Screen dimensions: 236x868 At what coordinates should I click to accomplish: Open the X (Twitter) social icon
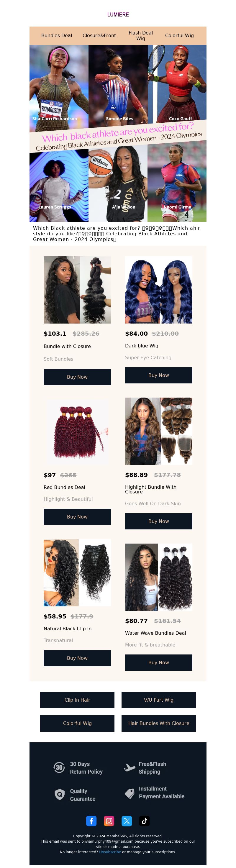(x=127, y=821)
